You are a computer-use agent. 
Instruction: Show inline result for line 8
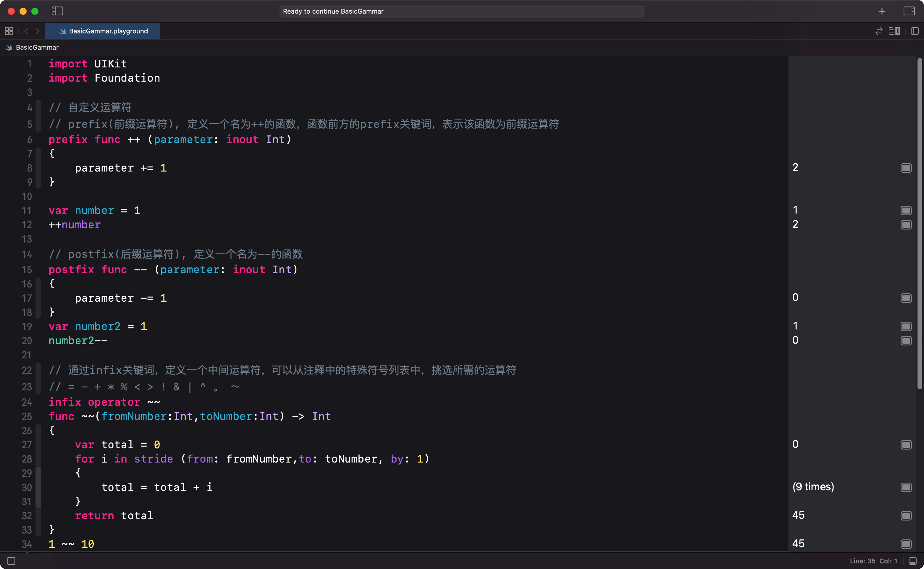tap(906, 168)
